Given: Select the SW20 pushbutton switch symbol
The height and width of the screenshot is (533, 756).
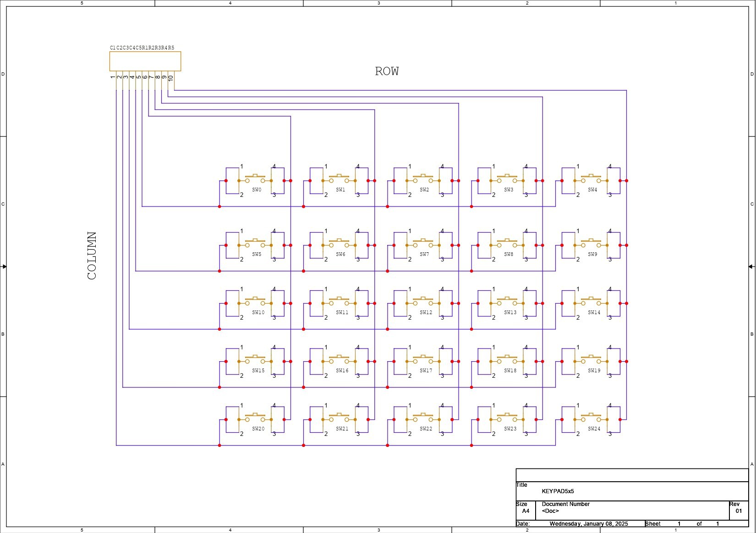Looking at the screenshot, I should [255, 420].
